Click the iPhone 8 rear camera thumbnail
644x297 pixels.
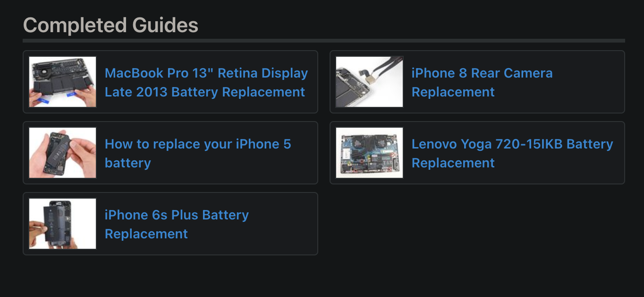tap(369, 82)
